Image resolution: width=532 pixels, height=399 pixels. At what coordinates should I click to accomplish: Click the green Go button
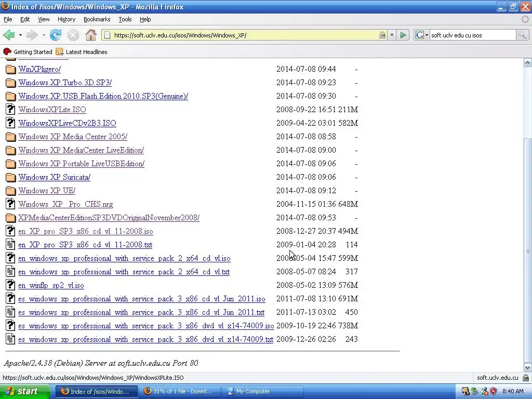click(x=403, y=35)
